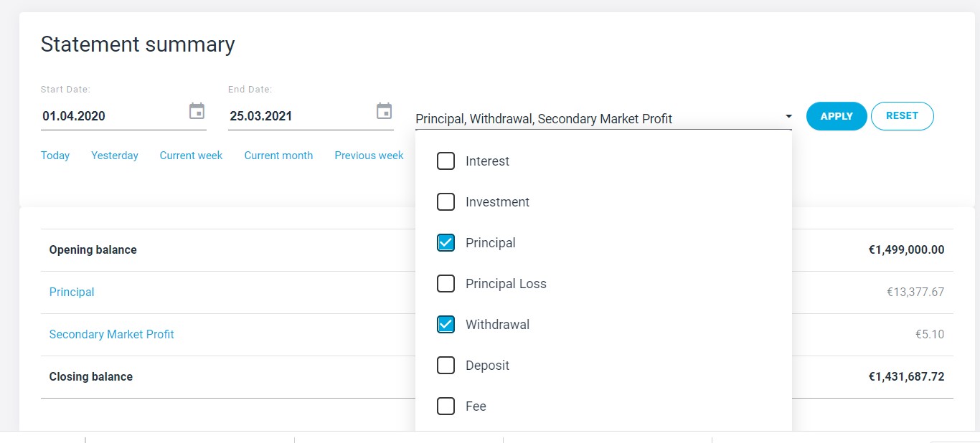Click the transaction type selection field
Screen dimensions: 980x443
pos(595,119)
